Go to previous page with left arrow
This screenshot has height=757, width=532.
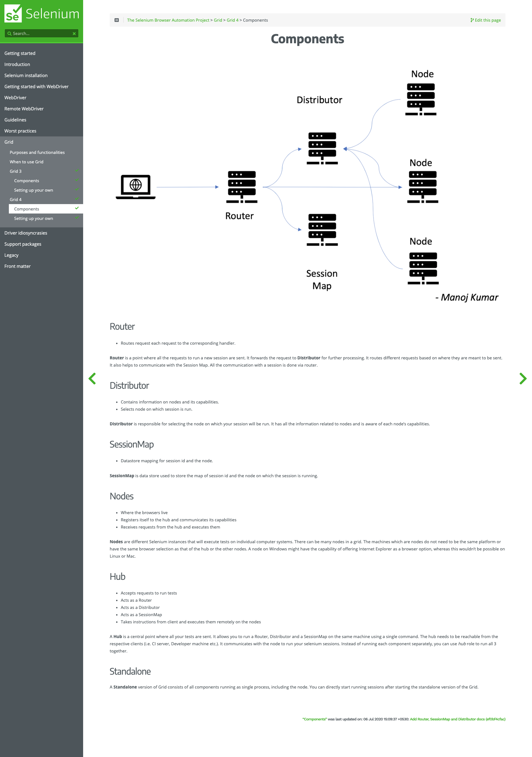pos(92,378)
